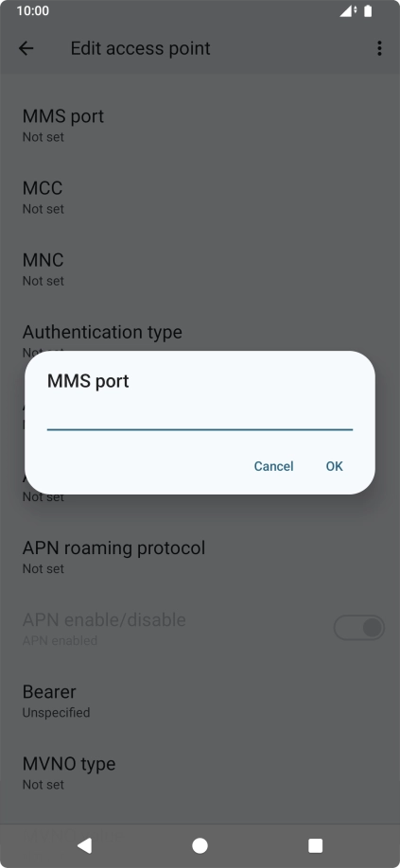Tap the clock showing 10:00

tap(33, 10)
